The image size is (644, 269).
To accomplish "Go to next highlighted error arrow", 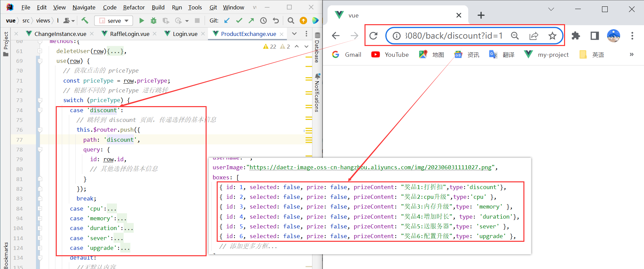I will coord(306,47).
